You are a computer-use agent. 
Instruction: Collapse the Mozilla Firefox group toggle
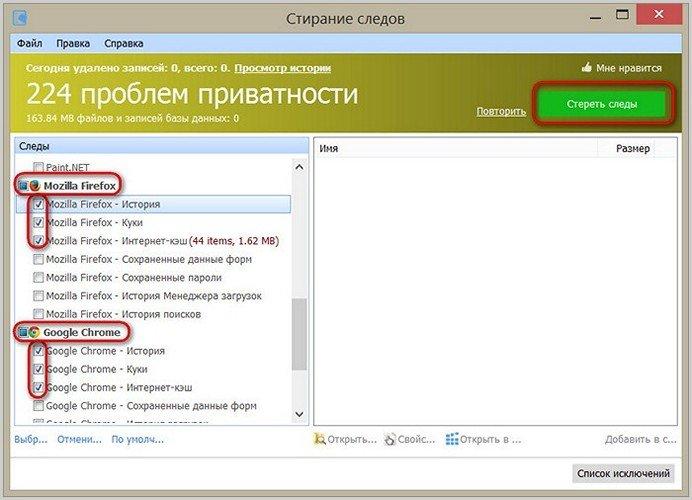[x=23, y=186]
